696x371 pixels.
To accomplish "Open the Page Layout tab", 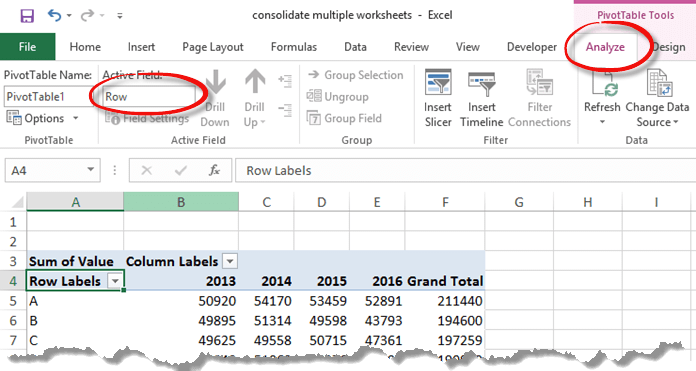I will click(x=213, y=47).
